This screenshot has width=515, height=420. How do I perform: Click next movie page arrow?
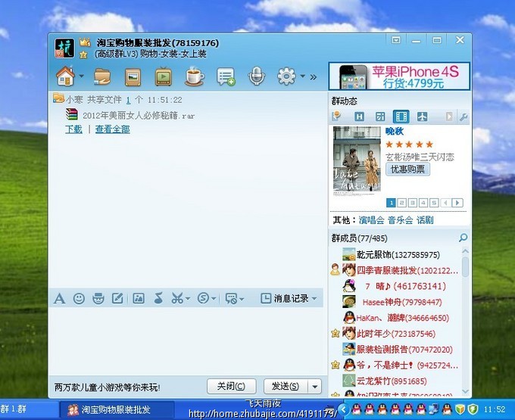coord(457,203)
